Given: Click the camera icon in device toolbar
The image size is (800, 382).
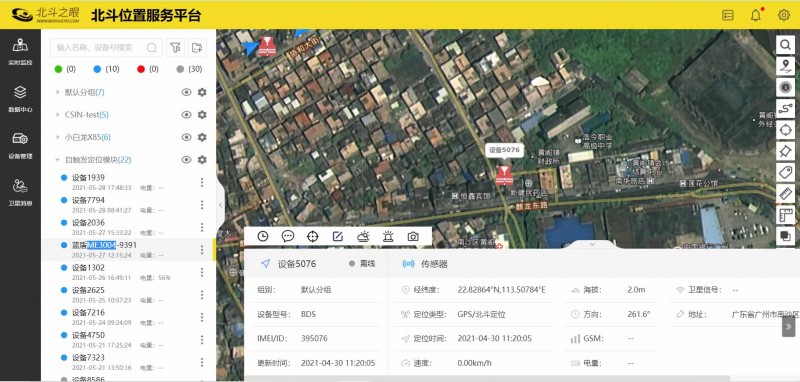Looking at the screenshot, I should pos(413,237).
